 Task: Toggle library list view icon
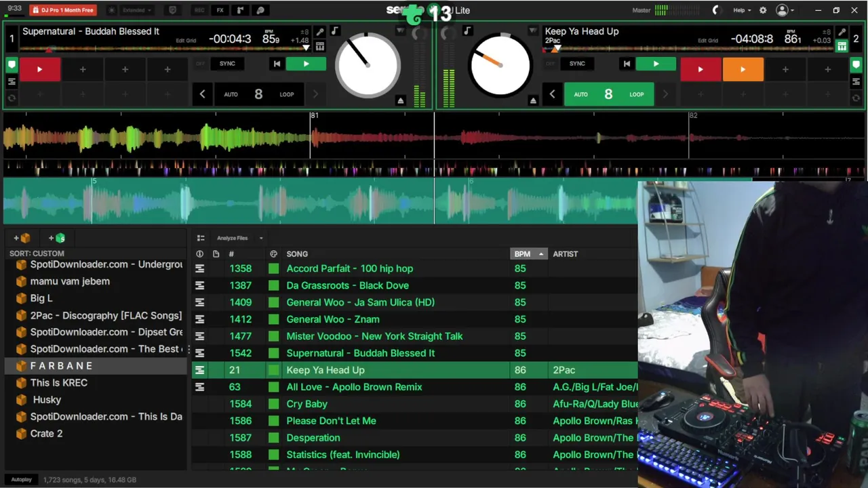tap(201, 238)
